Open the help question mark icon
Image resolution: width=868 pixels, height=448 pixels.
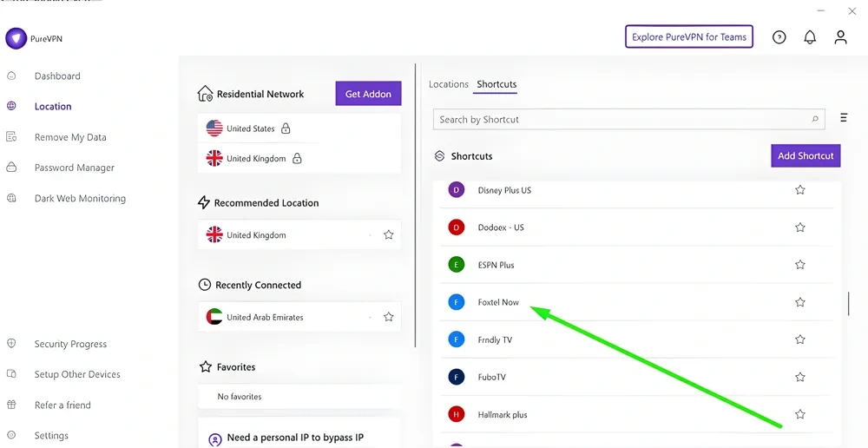point(779,37)
